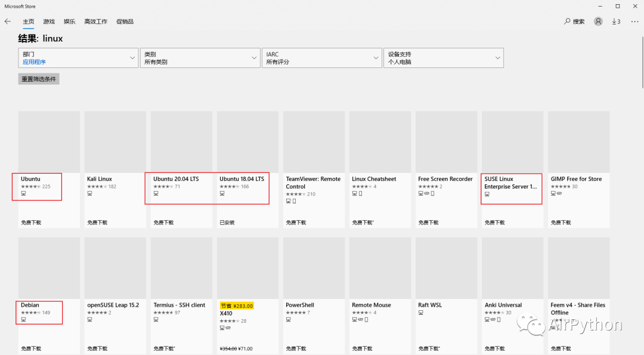The image size is (644, 355).
Task: Click TeamViewer mobile device icon
Action: click(294, 201)
